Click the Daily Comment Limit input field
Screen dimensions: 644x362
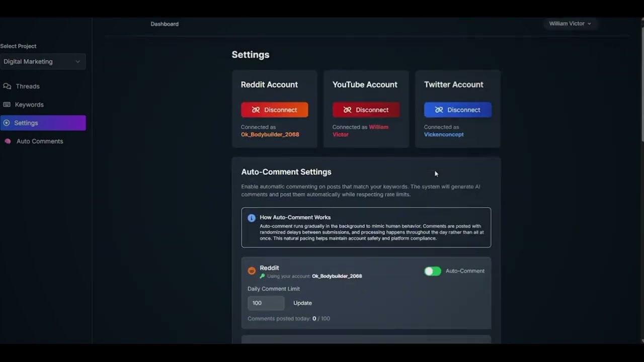click(266, 303)
